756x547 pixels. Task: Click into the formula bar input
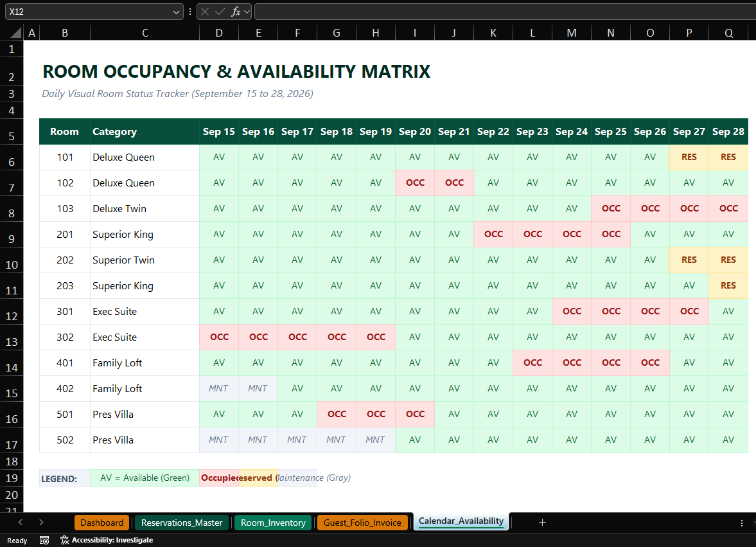tap(505, 12)
